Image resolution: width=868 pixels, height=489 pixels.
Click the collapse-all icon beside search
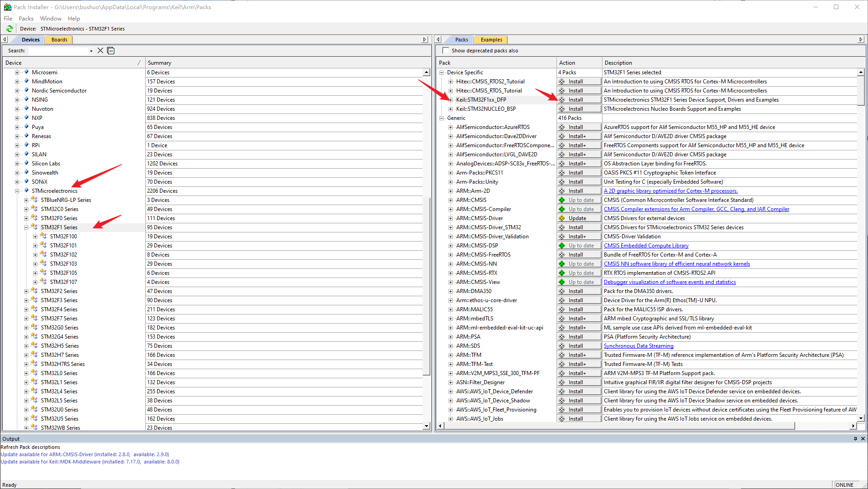pos(111,51)
